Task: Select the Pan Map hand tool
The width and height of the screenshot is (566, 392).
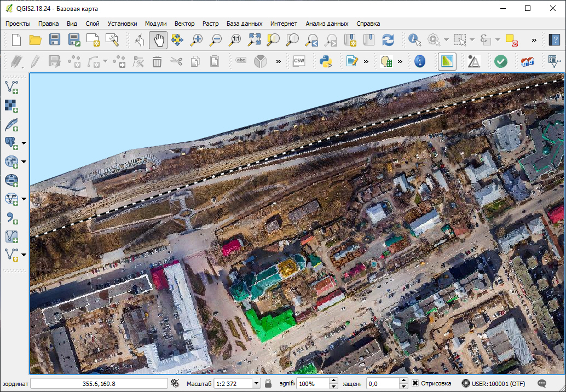Action: click(x=158, y=39)
